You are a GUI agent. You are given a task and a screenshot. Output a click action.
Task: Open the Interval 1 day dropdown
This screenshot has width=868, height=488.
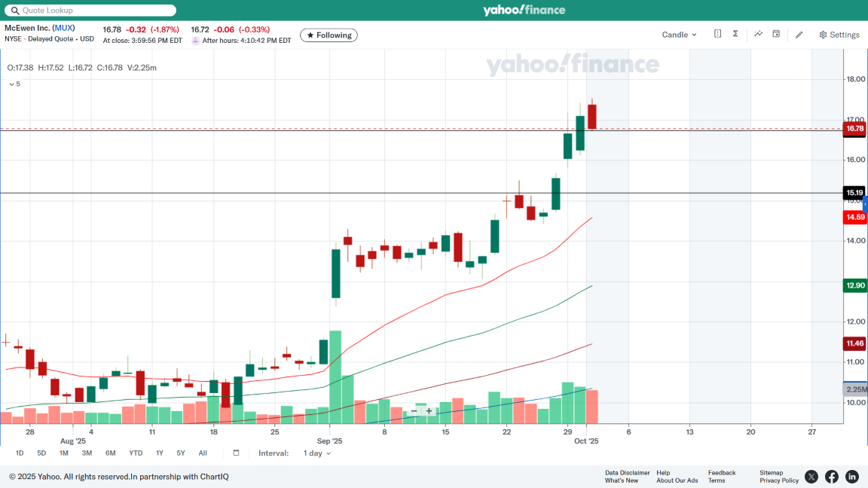316,453
